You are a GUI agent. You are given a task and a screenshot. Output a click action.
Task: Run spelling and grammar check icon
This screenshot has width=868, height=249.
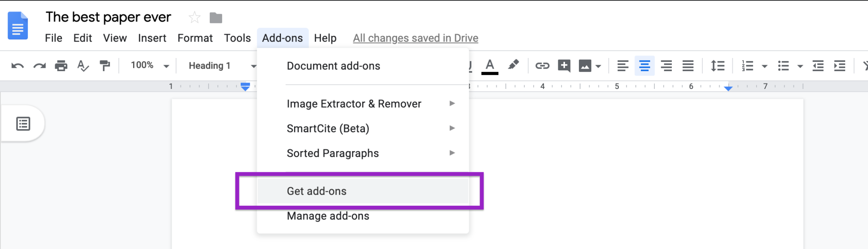[x=83, y=66]
